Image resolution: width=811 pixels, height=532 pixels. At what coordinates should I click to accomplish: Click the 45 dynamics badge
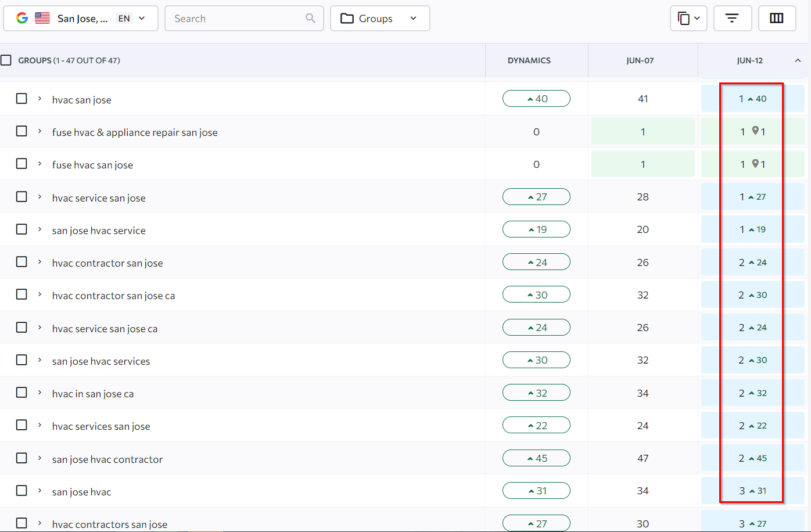click(x=536, y=458)
